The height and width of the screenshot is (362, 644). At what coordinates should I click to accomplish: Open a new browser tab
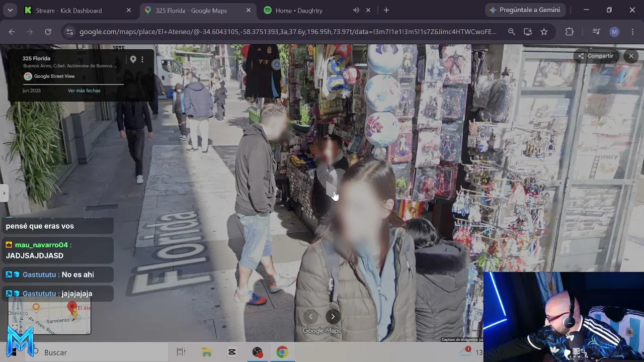pos(386,10)
